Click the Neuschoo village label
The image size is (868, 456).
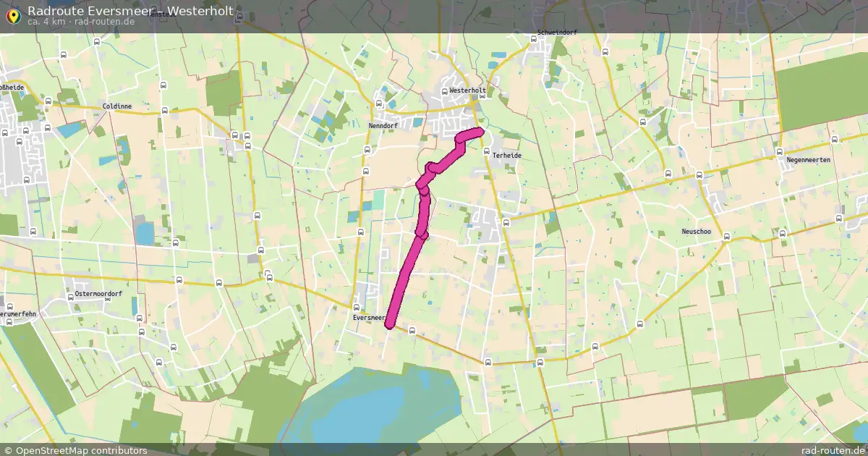pyautogui.click(x=697, y=232)
